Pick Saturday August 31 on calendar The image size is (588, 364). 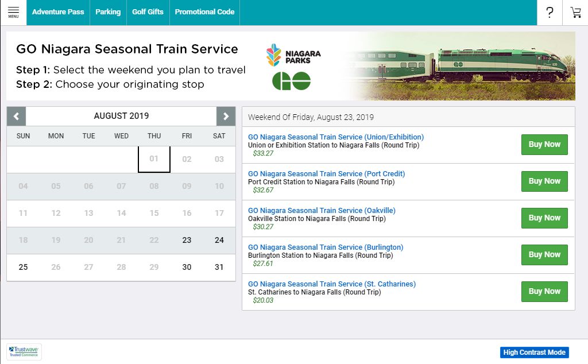pyautogui.click(x=219, y=267)
